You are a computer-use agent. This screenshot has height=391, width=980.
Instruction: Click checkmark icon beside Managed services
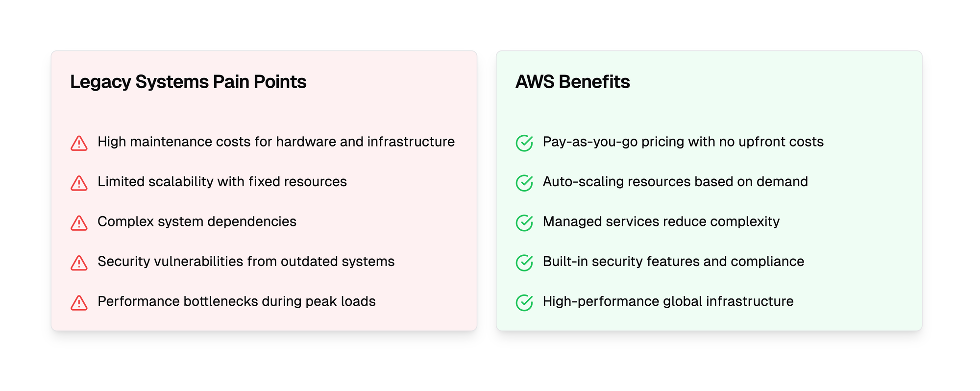[524, 223]
